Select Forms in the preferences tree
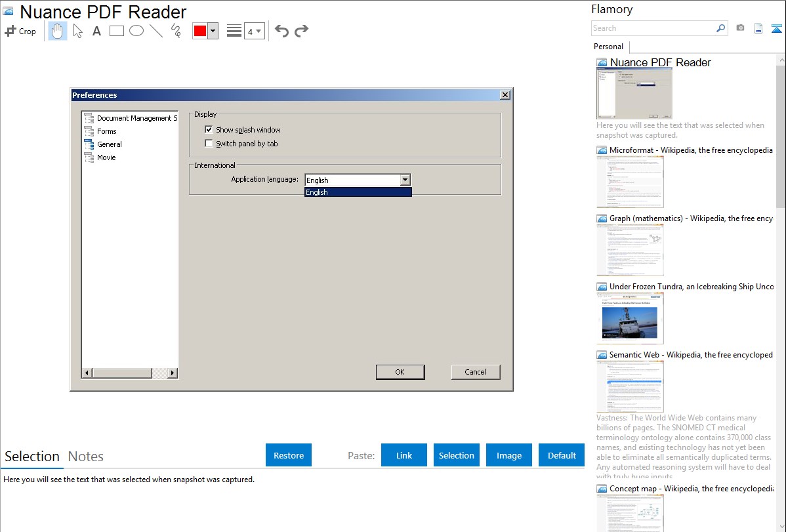 tap(101, 131)
